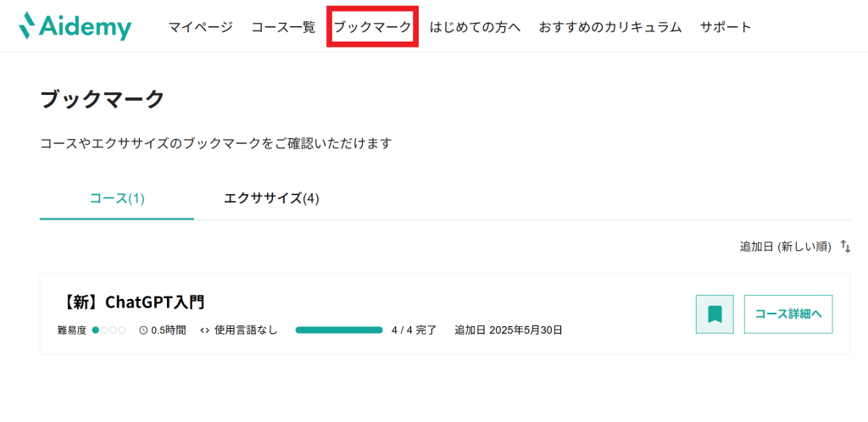Switch to the エクササイズ(4) tab
The image size is (868, 422).
click(x=271, y=198)
